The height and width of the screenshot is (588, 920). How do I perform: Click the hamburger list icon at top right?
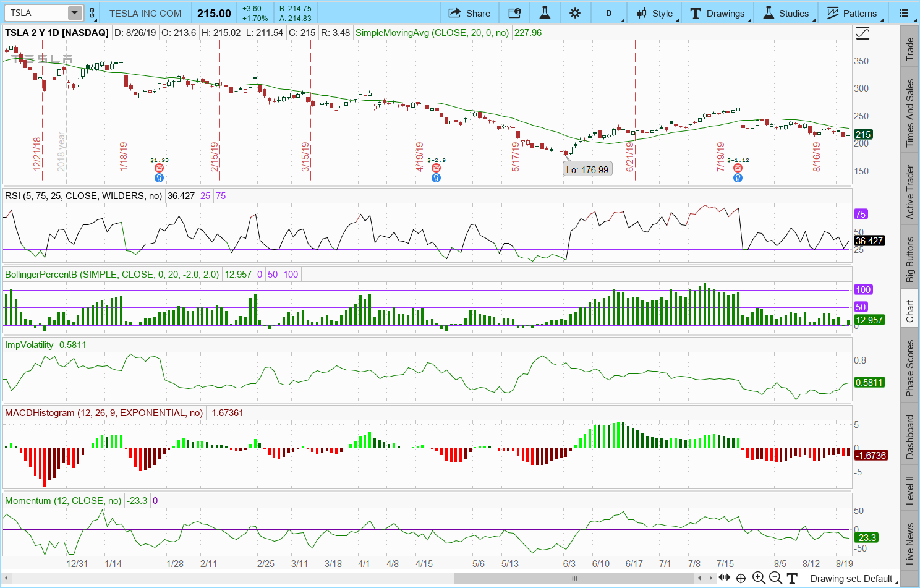pos(903,13)
